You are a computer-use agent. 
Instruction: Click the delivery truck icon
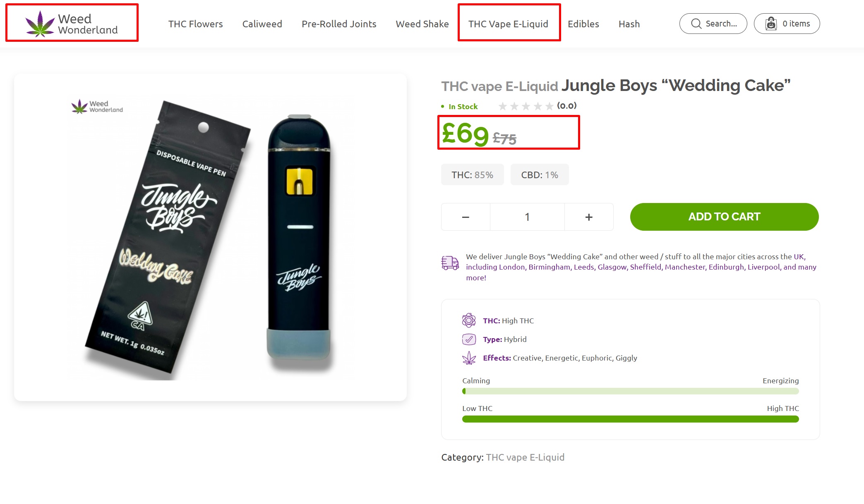tap(450, 263)
